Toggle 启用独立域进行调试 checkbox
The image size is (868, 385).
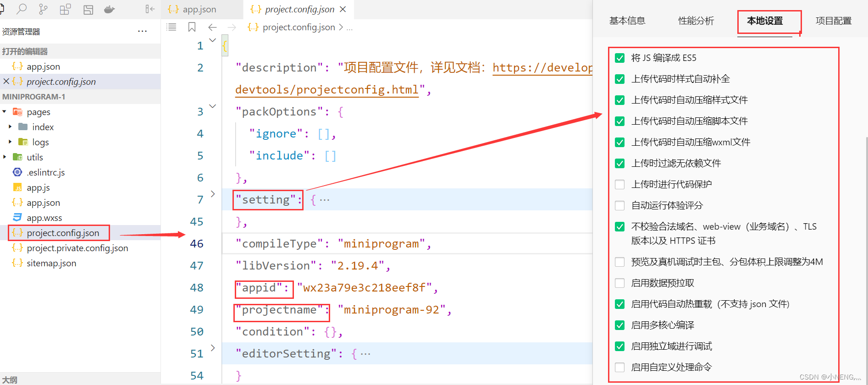tap(619, 346)
